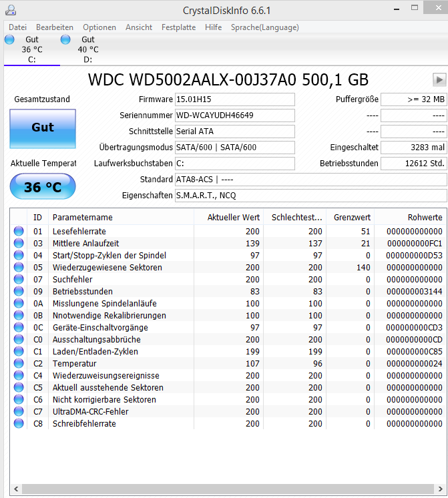Click the Eigenschaften field S.M.A.R.T., NCQ
Image resolution: width=448 pixels, height=498 pixels.
[311, 196]
